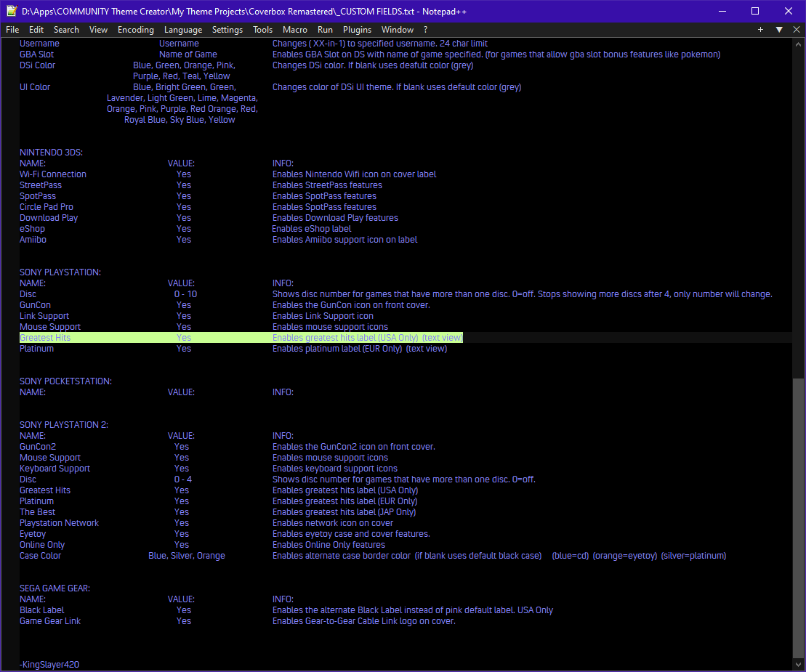Image resolution: width=806 pixels, height=672 pixels.
Task: Click the 'SEGA GAME GEAR:' heading text
Action: [x=55, y=588]
